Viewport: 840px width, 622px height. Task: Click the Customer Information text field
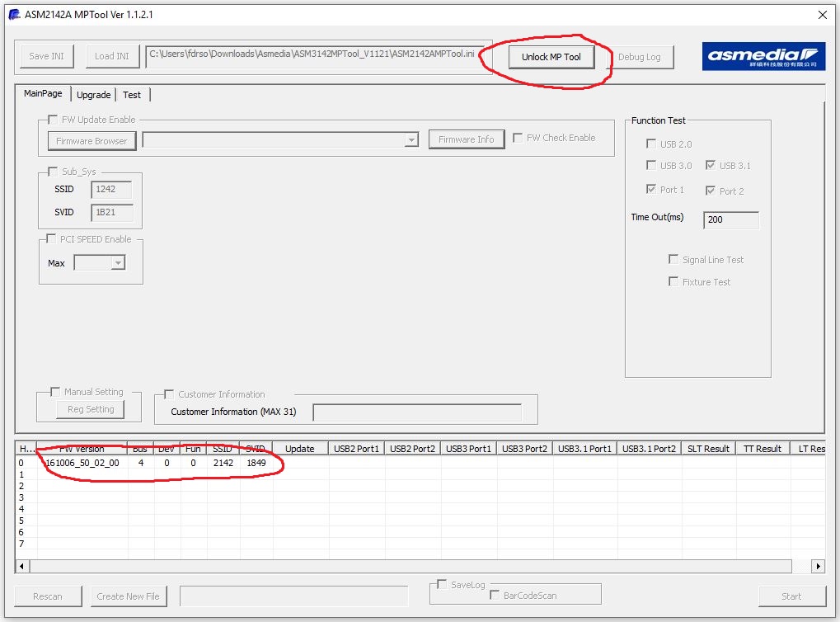[417, 412]
